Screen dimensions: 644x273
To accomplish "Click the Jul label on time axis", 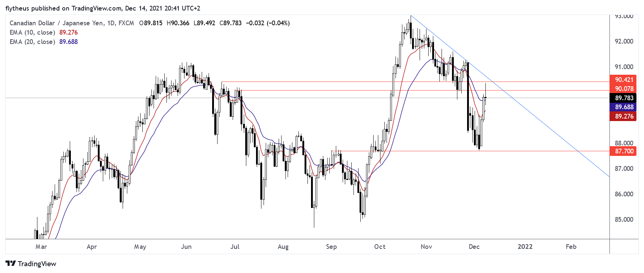I will click(x=235, y=247).
